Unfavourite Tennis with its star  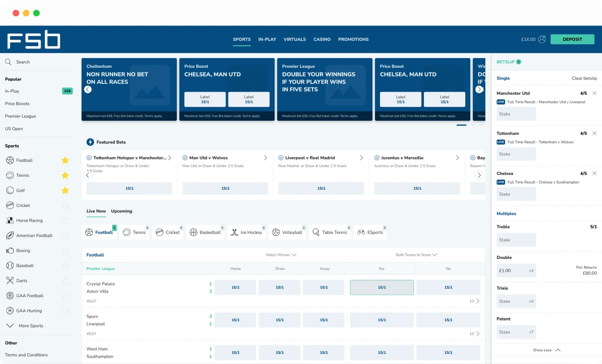(65, 175)
